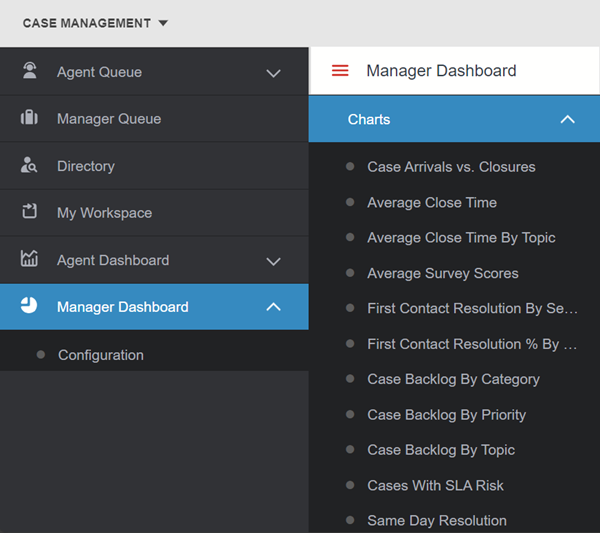Viewport: 600px width, 533px height.
Task: Open First Contact Resolution % By … chart
Action: [472, 344]
